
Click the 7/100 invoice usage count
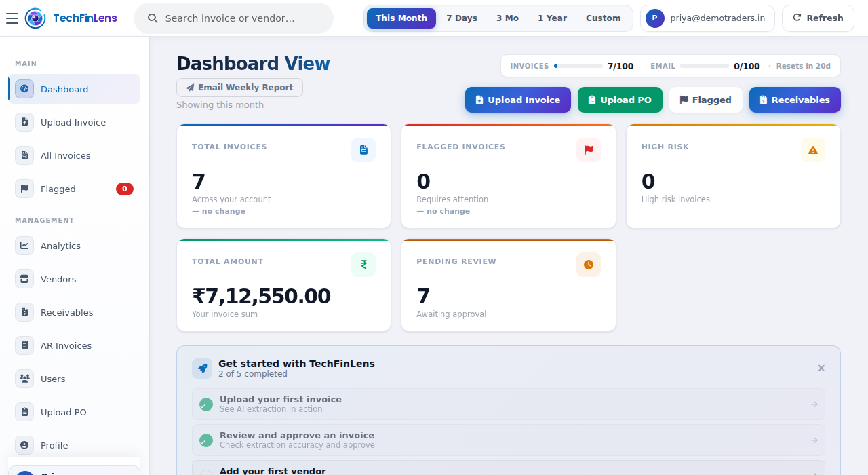click(620, 66)
